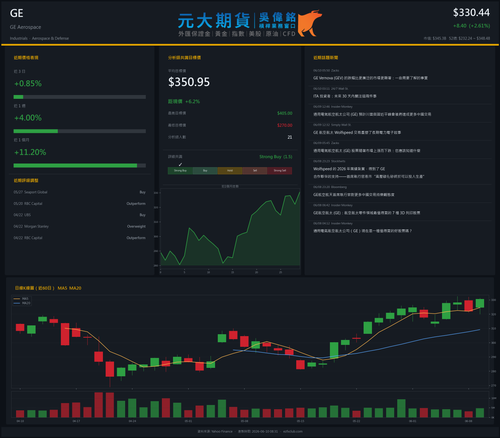Click the green price trend line chart
The width and height of the screenshot is (500, 438).
pyautogui.click(x=230, y=229)
